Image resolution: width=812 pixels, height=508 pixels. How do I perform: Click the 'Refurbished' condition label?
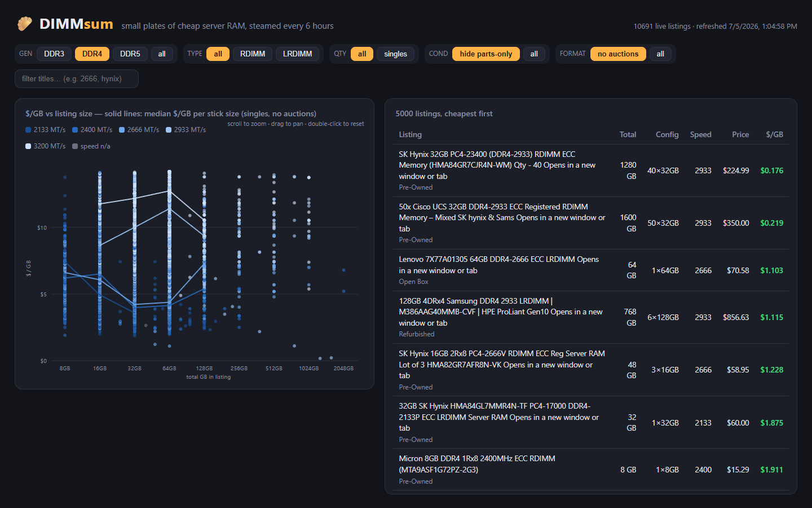(x=417, y=334)
